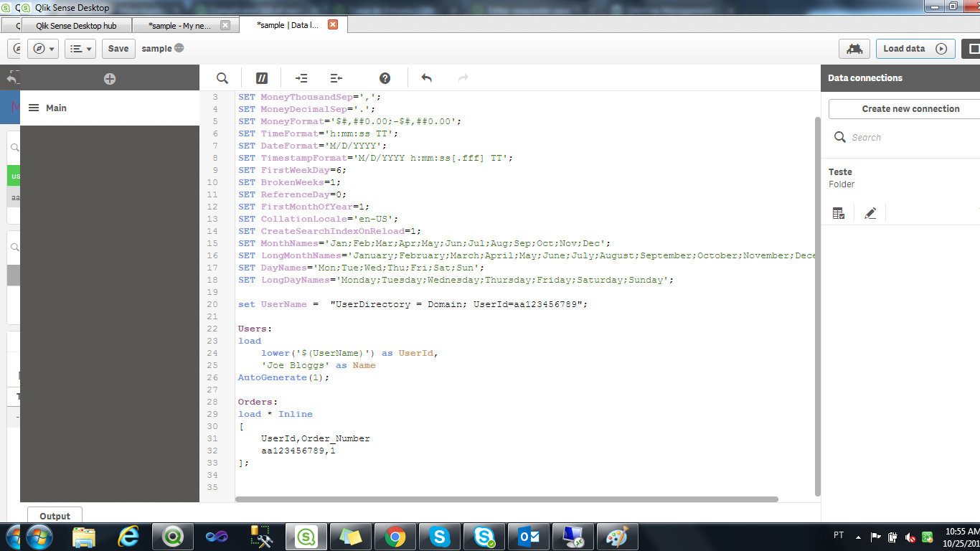
Task: Show hidden system tray icons
Action: coord(858,537)
